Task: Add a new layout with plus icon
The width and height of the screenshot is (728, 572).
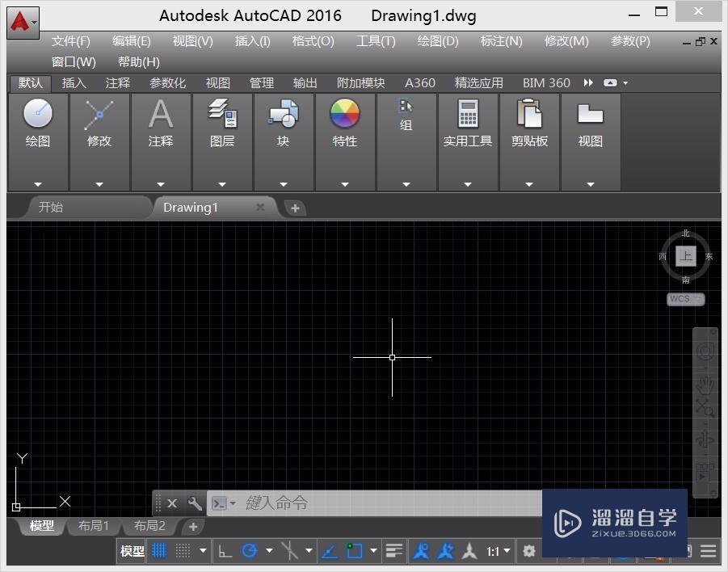Action: click(193, 527)
